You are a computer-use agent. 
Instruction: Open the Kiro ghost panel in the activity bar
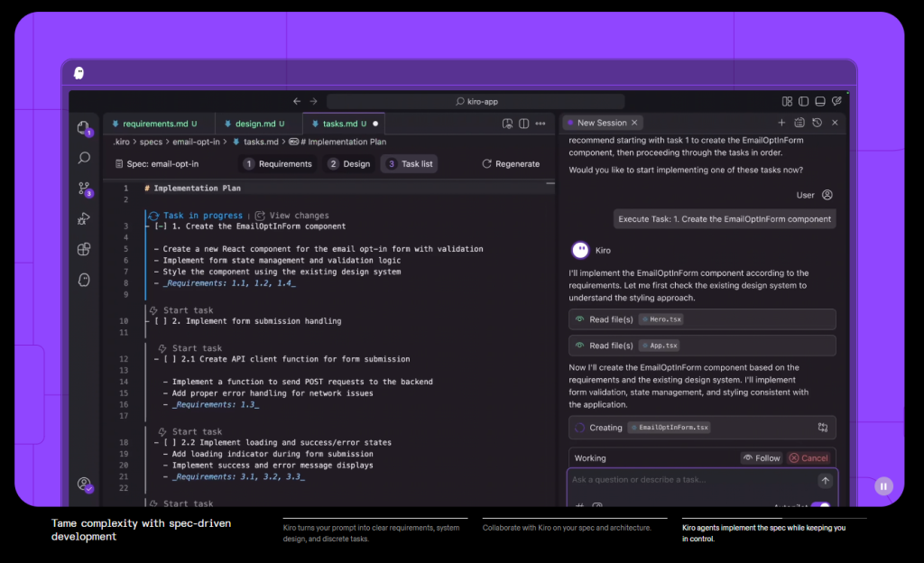pyautogui.click(x=84, y=280)
